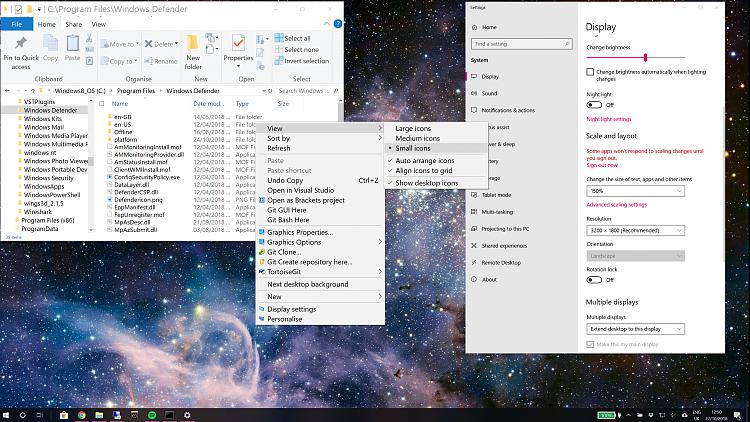Choose Small icons in View submenu
Screen dimensions: 750x422
(x=413, y=148)
